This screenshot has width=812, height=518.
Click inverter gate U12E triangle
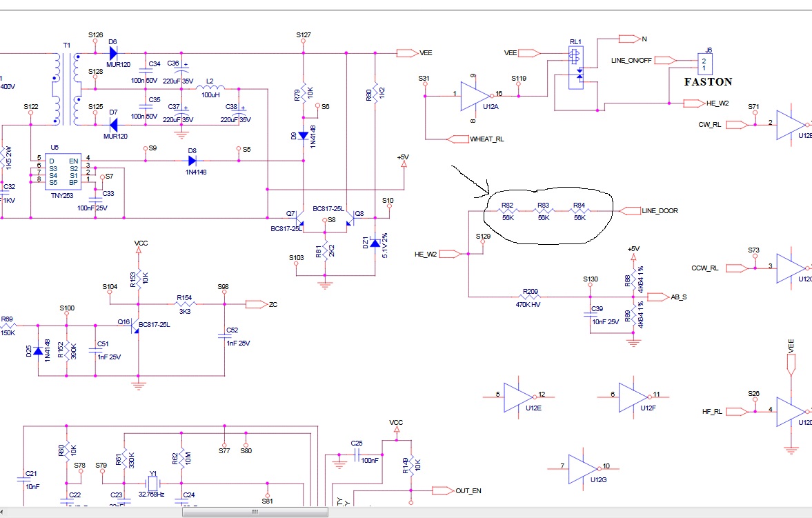coord(519,397)
